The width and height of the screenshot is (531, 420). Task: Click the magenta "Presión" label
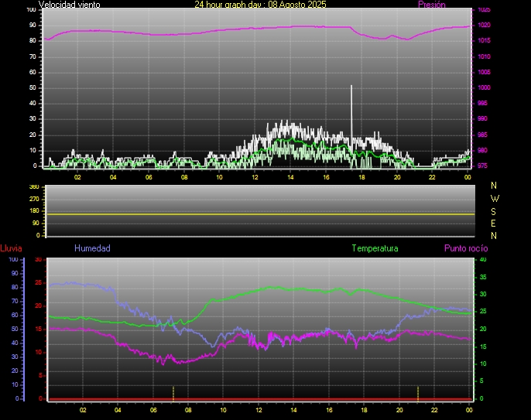coord(432,5)
